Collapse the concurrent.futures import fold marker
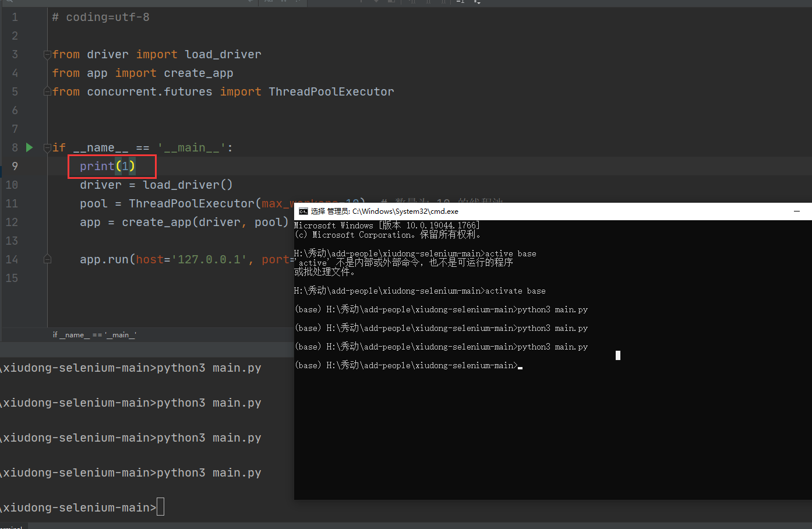Image resolution: width=812 pixels, height=529 pixels. point(47,91)
